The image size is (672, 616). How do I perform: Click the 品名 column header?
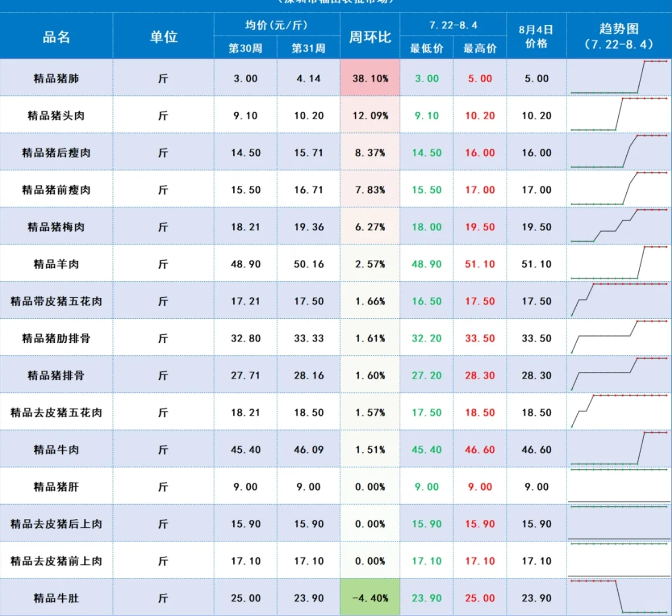[56, 37]
